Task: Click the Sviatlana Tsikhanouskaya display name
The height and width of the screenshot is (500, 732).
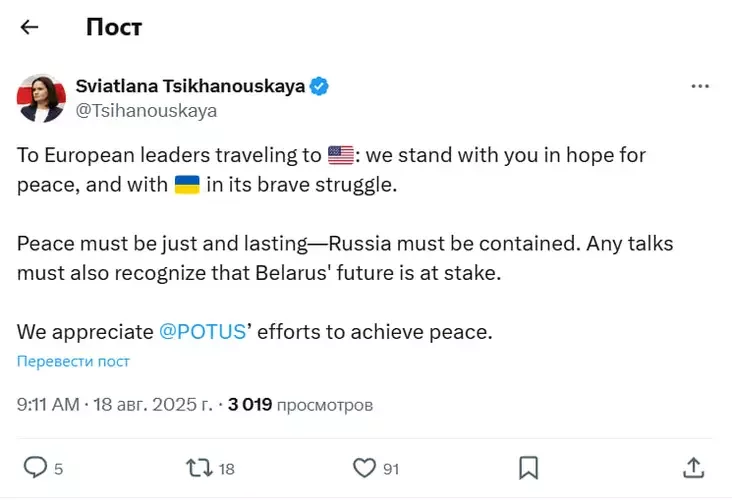Action: pos(190,86)
